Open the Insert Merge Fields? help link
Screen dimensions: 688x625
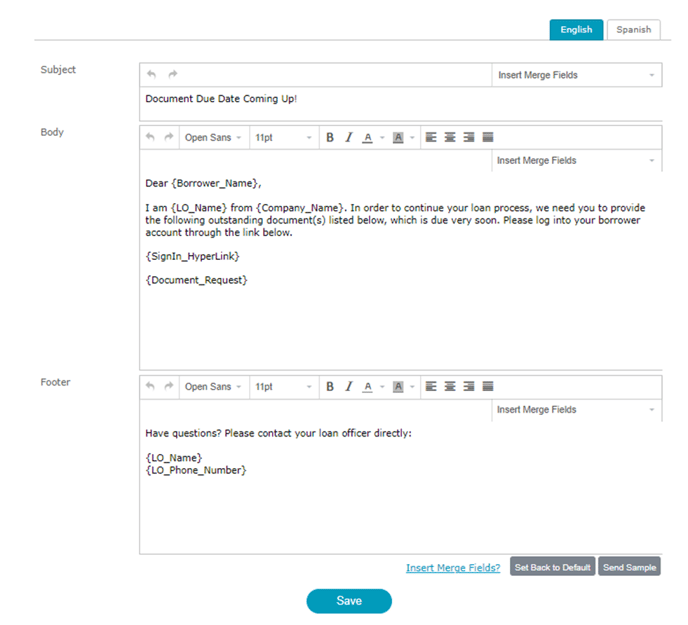(x=453, y=568)
